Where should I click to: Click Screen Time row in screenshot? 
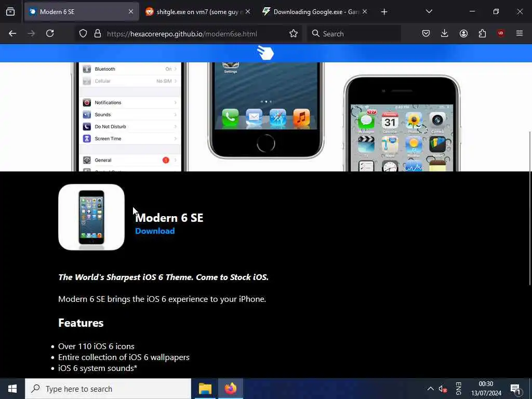click(x=130, y=138)
